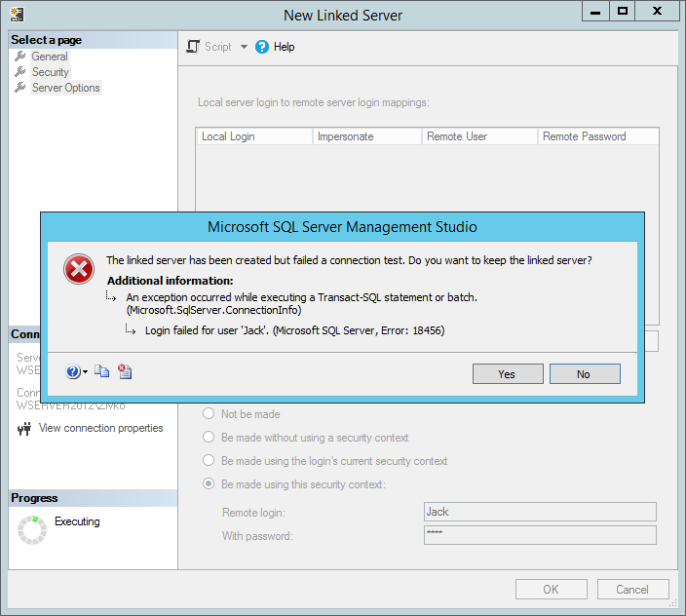Screen dimensions: 686x616
Task: Click 'Local server login to remote server login mappings' label
Action: [313, 102]
